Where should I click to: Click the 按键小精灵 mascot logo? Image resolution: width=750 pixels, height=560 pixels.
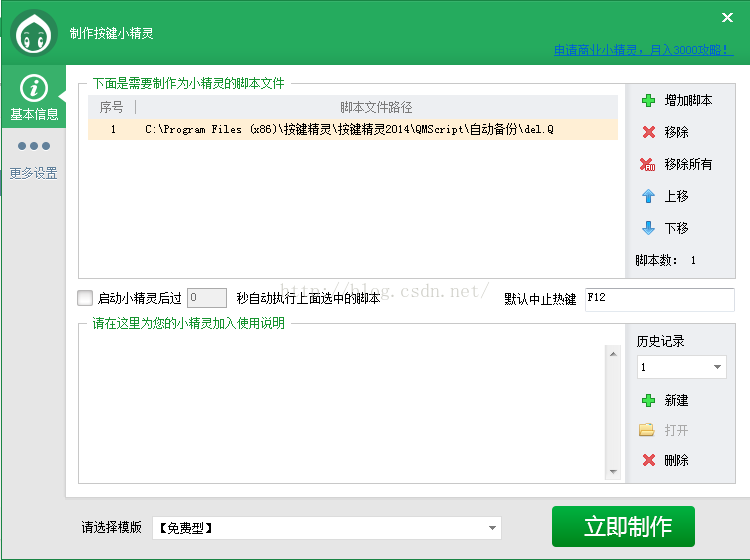tap(34, 33)
